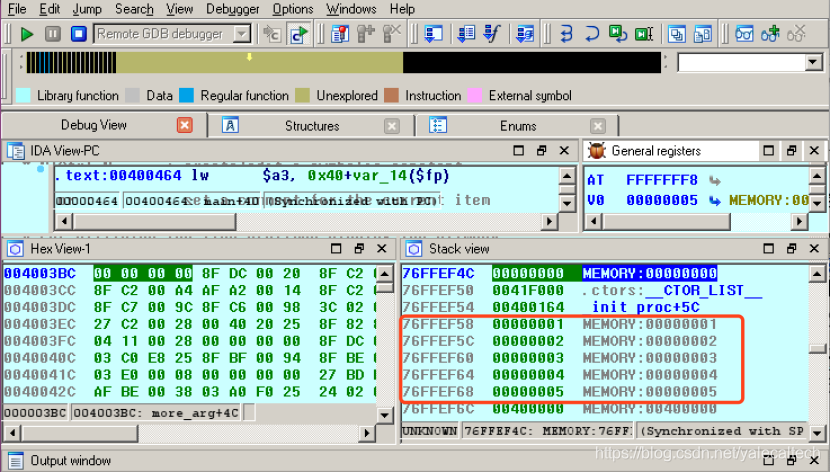830x472 pixels.
Task: Open the View menu
Action: coord(179,9)
